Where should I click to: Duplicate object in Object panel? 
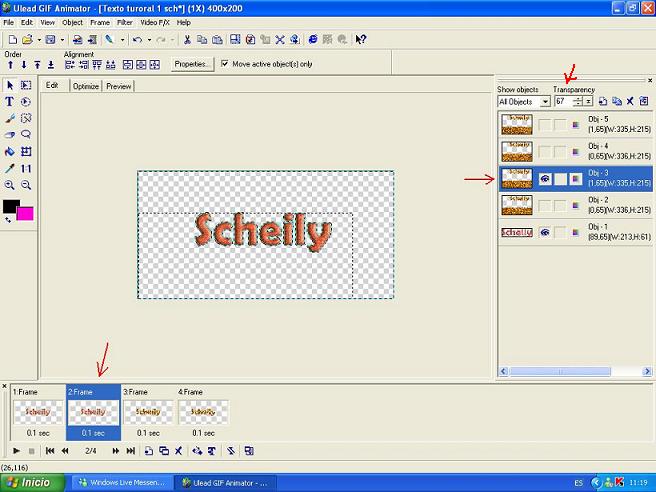point(617,101)
